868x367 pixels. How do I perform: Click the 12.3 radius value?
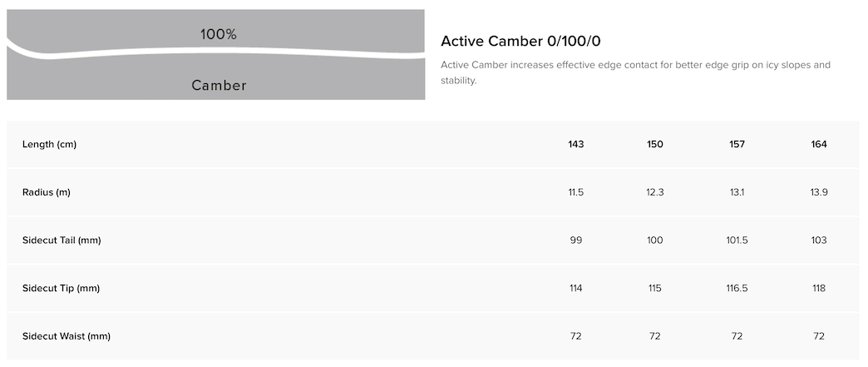(x=655, y=192)
